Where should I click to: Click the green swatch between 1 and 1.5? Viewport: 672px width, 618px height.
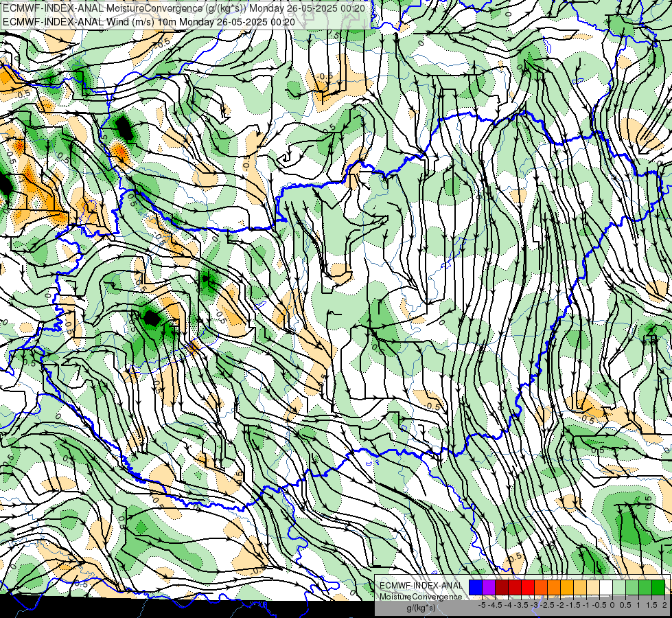pos(645,587)
